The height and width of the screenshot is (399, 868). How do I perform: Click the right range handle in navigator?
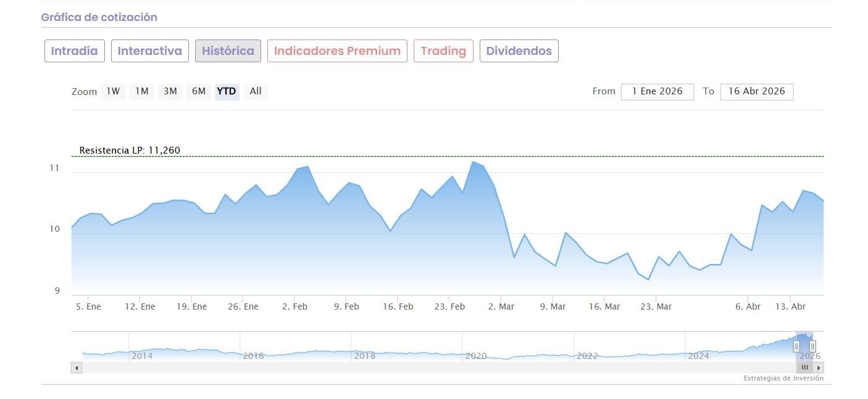812,346
